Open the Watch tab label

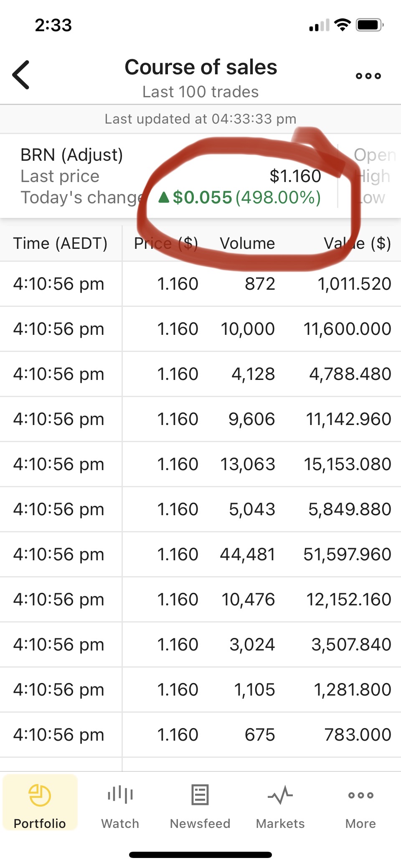(120, 824)
